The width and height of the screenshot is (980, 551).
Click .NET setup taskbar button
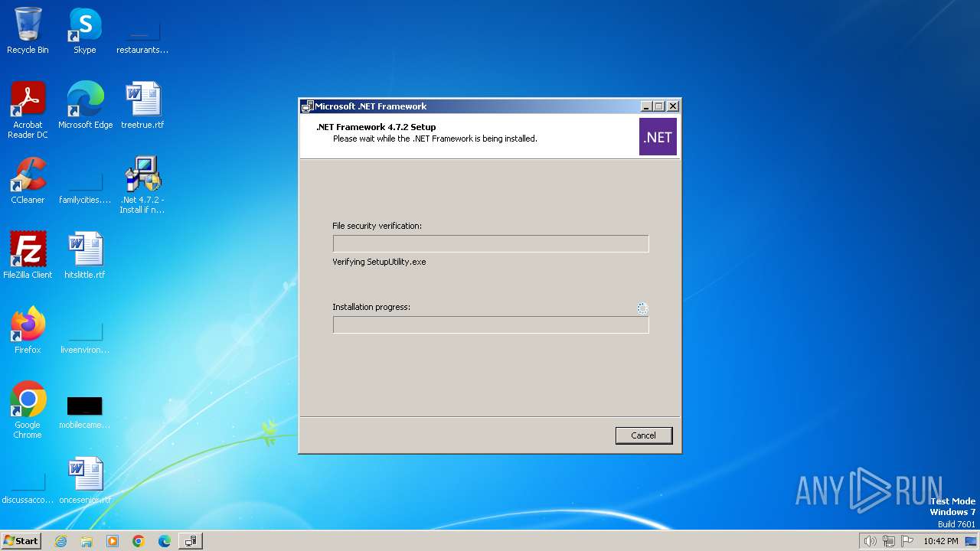(x=191, y=541)
